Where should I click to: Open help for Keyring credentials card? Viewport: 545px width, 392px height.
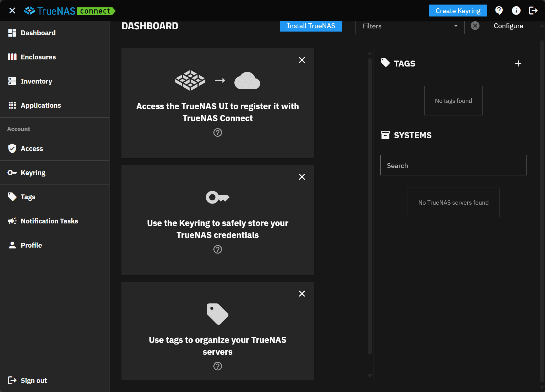tap(218, 249)
